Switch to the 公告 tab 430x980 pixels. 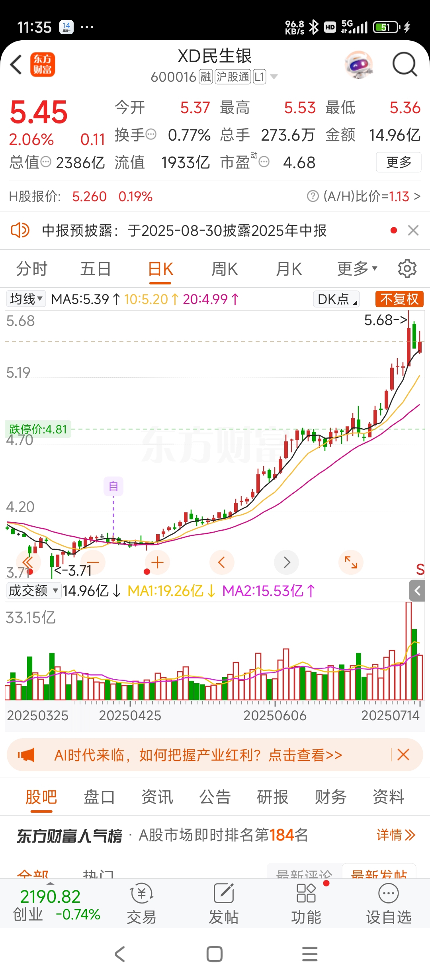point(215,797)
